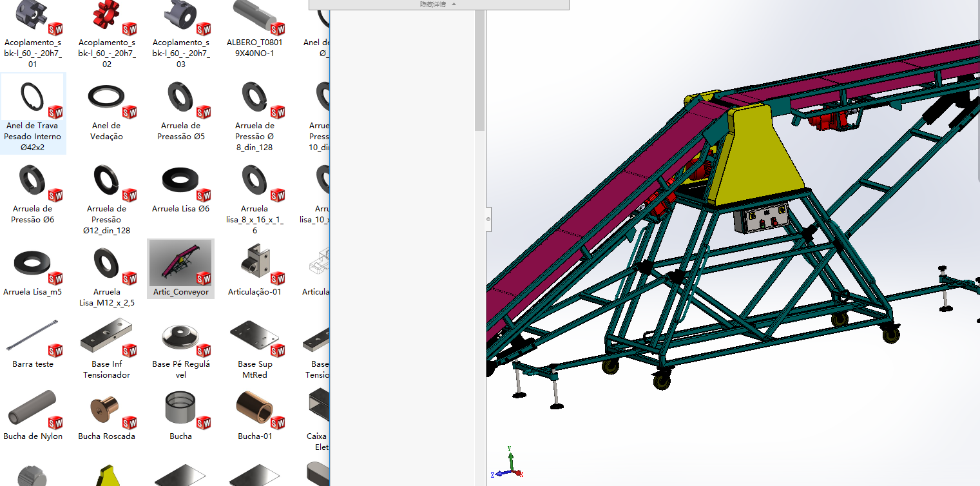Select the ALBERO_T08019X40NO-1 shaft icon

(255, 17)
